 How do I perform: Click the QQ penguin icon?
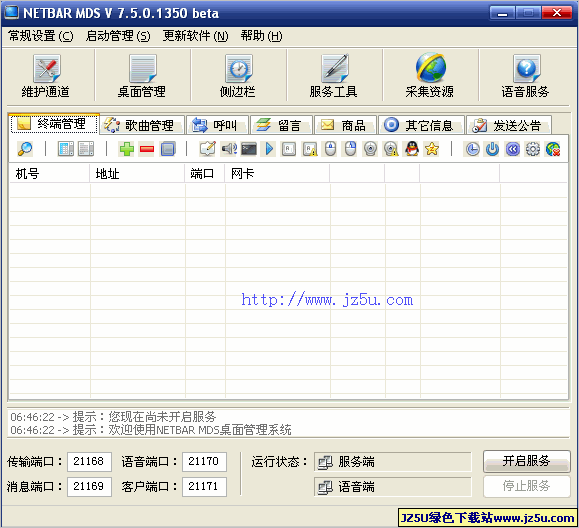click(412, 149)
